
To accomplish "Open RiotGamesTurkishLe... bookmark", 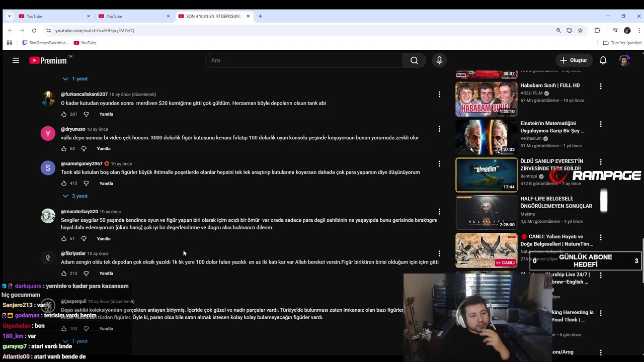I will (x=45, y=43).
